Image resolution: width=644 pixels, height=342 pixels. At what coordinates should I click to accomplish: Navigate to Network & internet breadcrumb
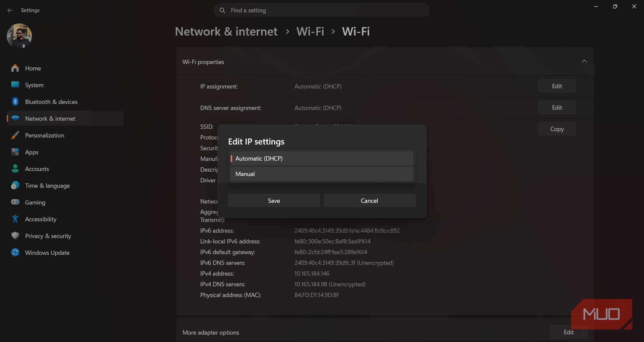pyautogui.click(x=226, y=32)
